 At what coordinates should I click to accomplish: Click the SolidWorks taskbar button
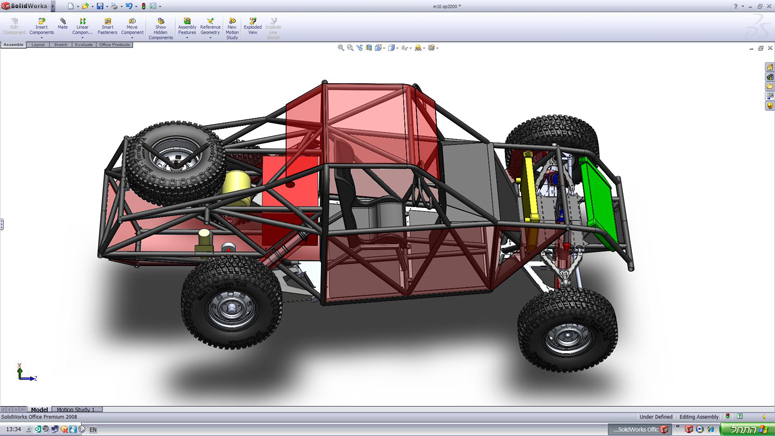pos(640,429)
